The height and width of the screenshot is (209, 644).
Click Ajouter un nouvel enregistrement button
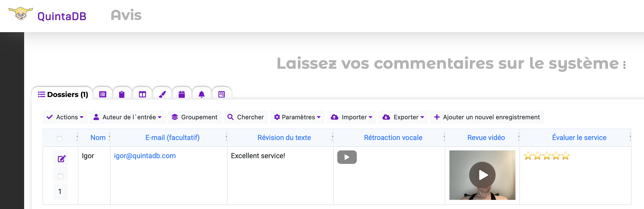point(487,117)
